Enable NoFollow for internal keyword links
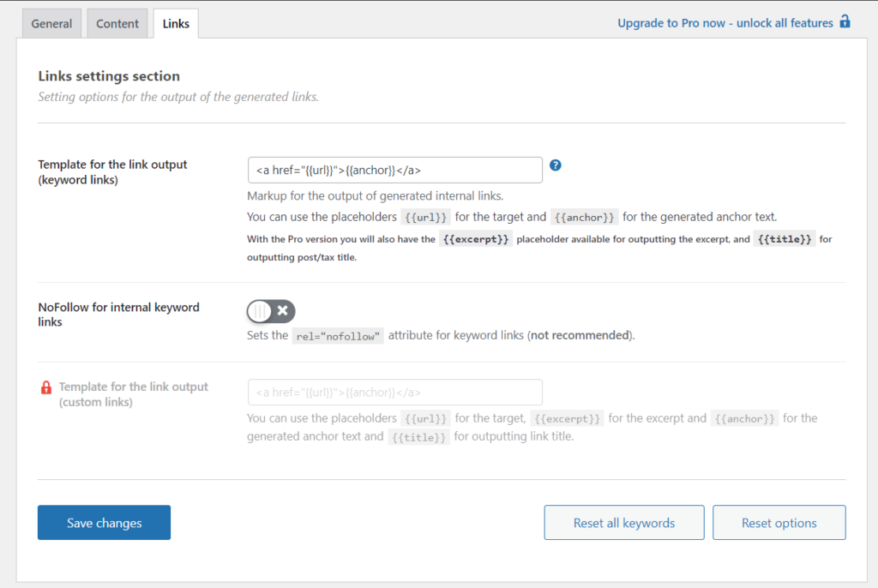878x588 pixels. pos(270,311)
